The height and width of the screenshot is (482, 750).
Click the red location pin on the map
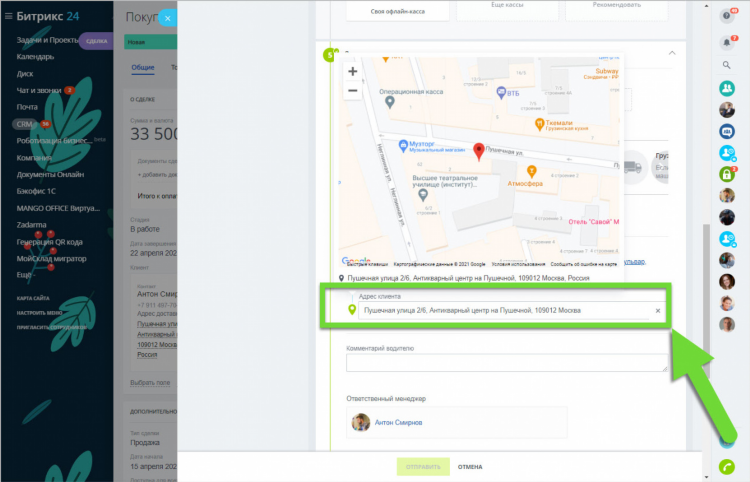coord(478,152)
